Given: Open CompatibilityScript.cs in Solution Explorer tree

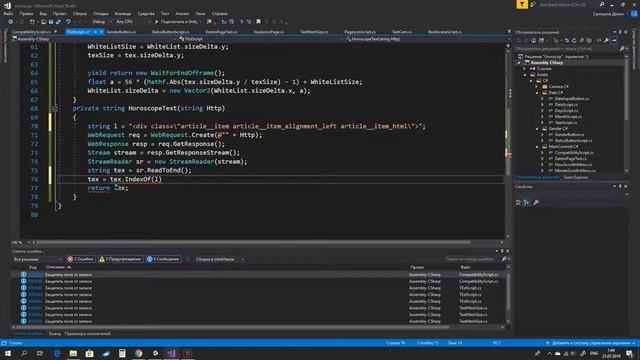Looking at the screenshot, I should [574, 152].
